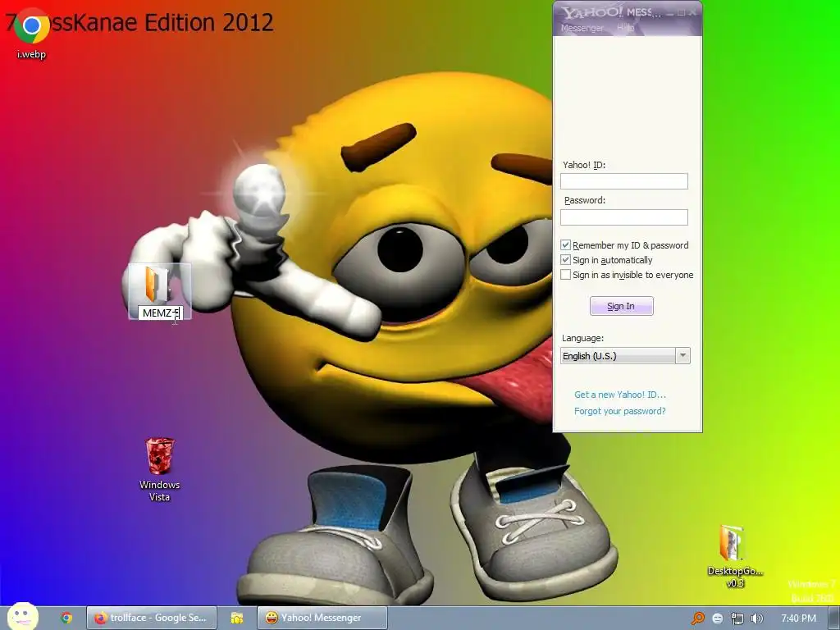
Task: Click the 7:40 PM taskbar clock
Action: click(x=799, y=619)
